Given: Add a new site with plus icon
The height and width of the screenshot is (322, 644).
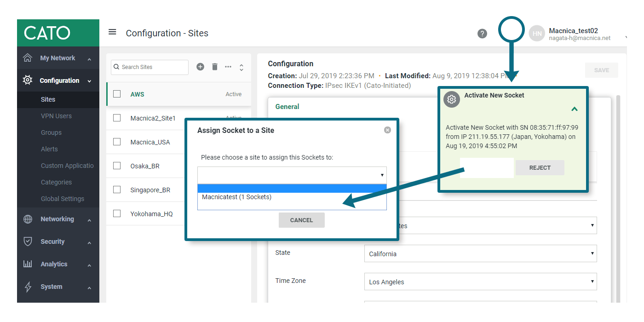Looking at the screenshot, I should click(200, 67).
